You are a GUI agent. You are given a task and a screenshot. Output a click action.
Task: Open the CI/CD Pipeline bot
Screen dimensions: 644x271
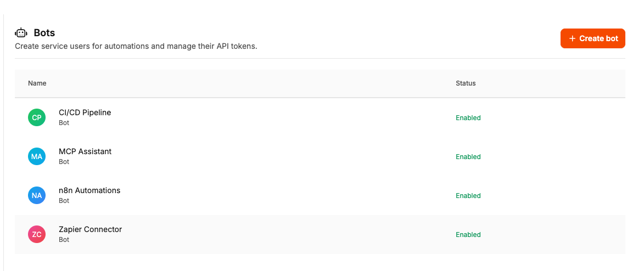(85, 112)
